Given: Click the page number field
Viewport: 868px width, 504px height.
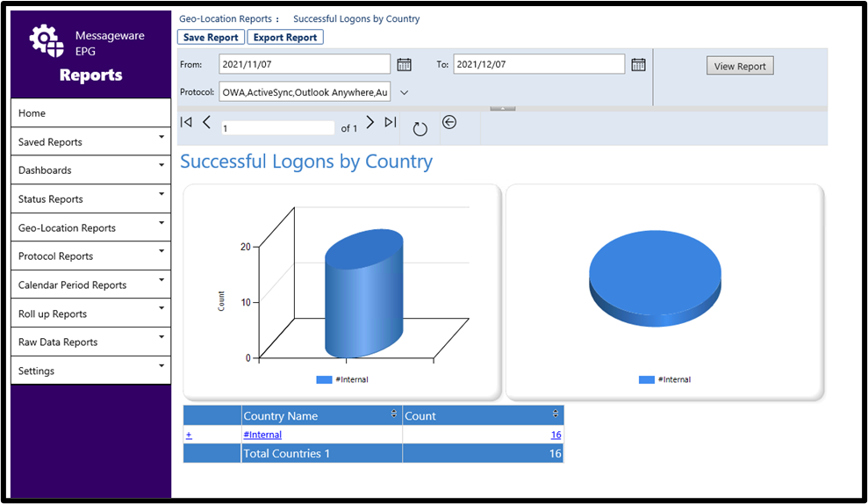Looking at the screenshot, I should pos(278,128).
